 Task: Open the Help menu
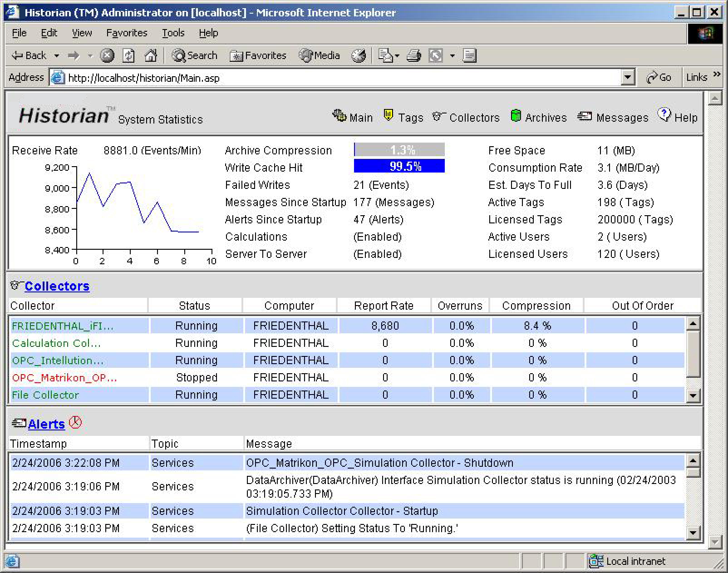tap(208, 33)
